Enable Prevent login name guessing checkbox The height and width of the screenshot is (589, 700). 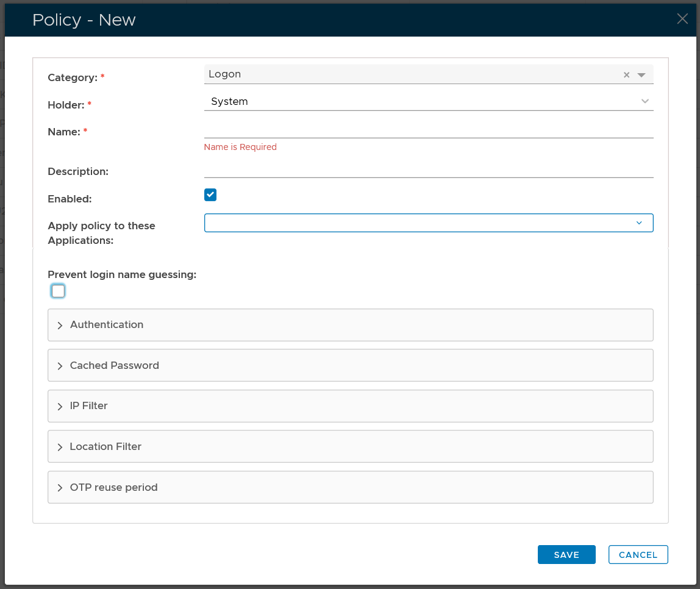[x=58, y=291]
